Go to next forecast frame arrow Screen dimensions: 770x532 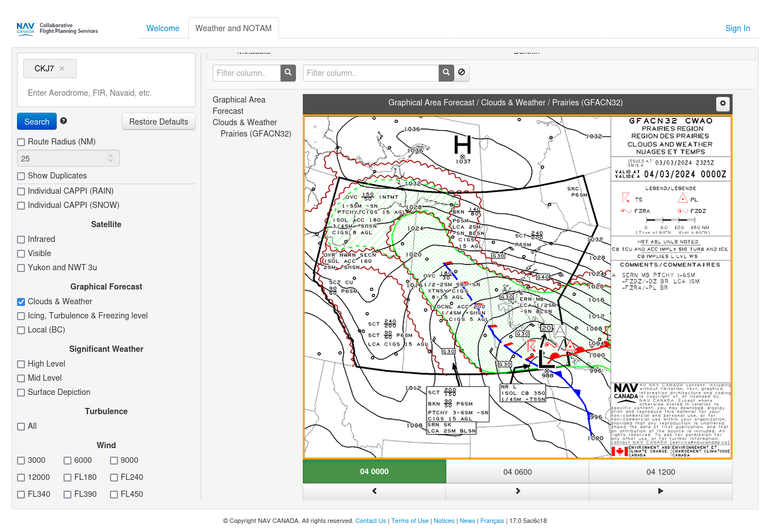tap(518, 491)
